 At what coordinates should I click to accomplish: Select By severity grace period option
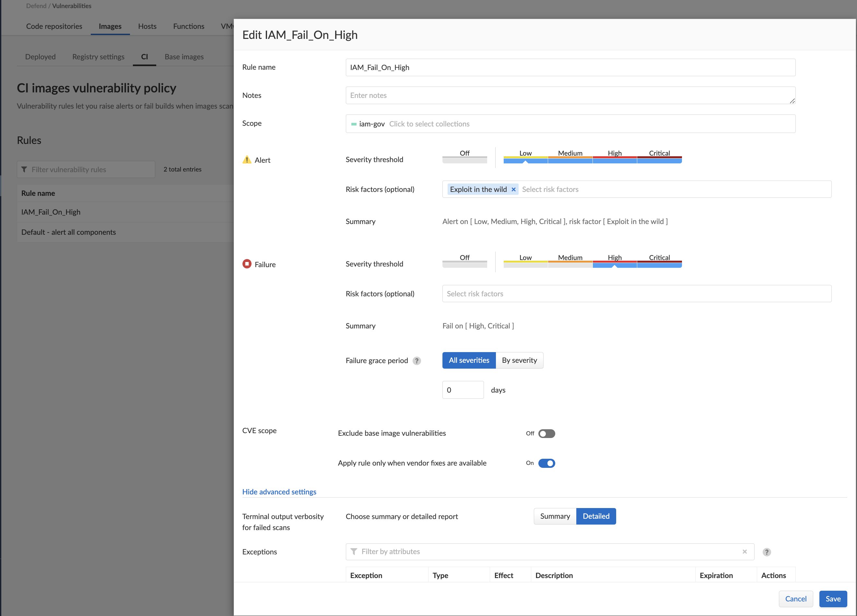click(x=519, y=360)
